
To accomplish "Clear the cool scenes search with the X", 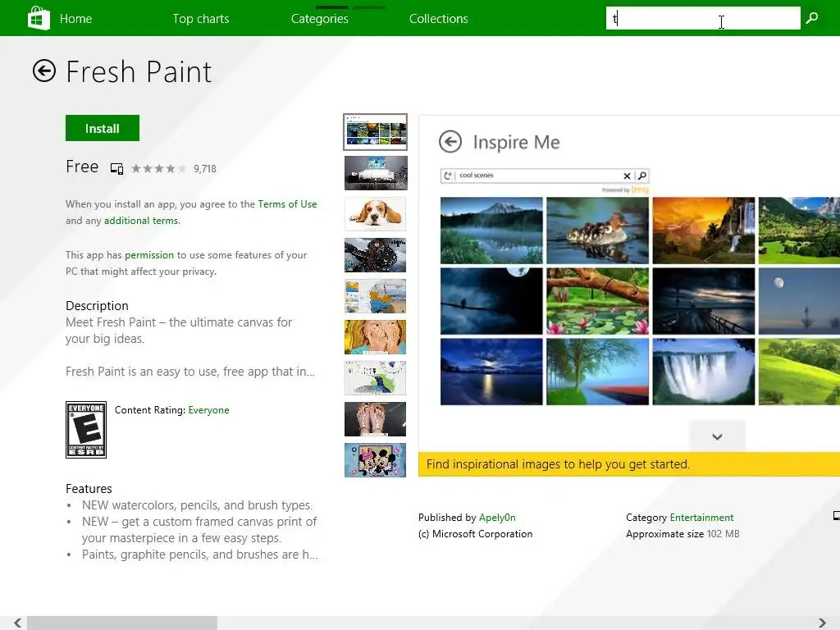I will [627, 176].
